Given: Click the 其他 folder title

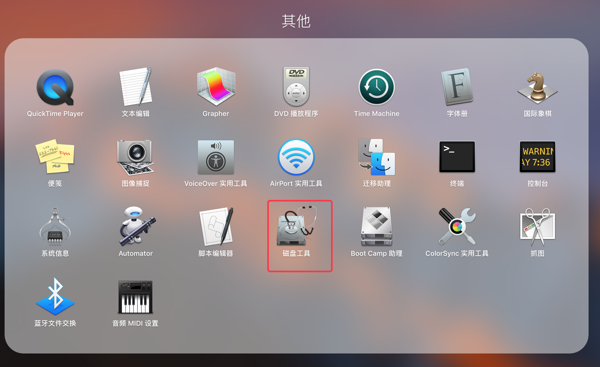Looking at the screenshot, I should pos(296,21).
